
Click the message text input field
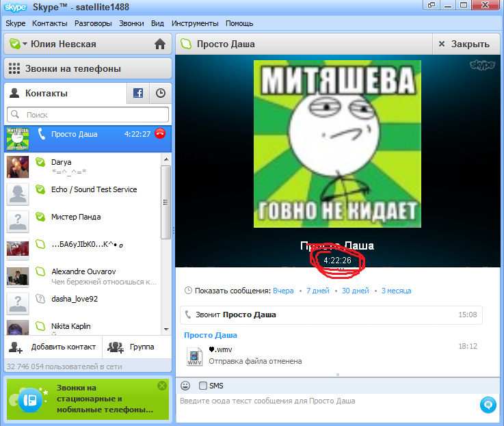click(x=327, y=408)
